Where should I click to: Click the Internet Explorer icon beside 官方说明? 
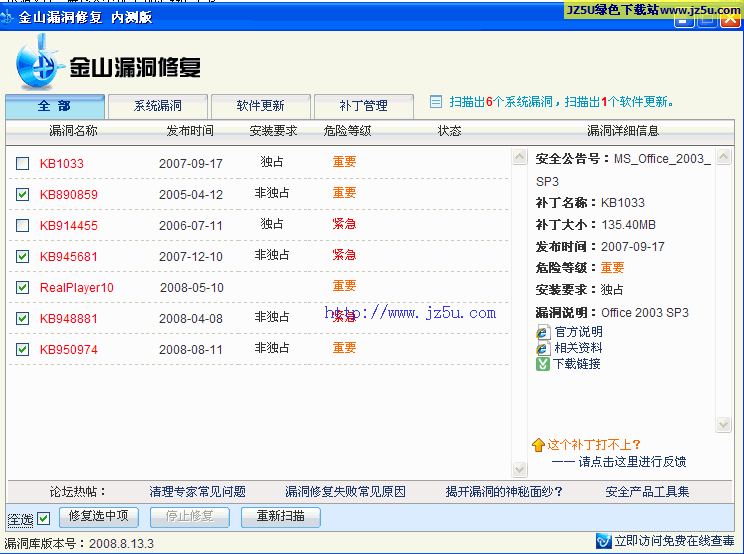pyautogui.click(x=543, y=332)
